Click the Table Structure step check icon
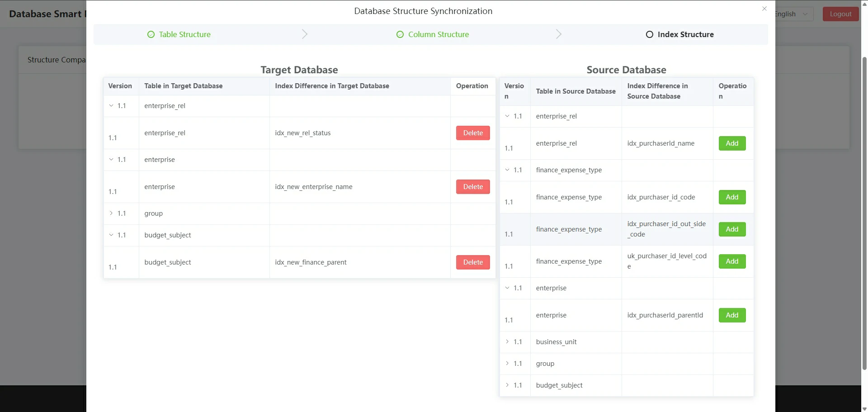868x412 pixels. click(x=151, y=34)
